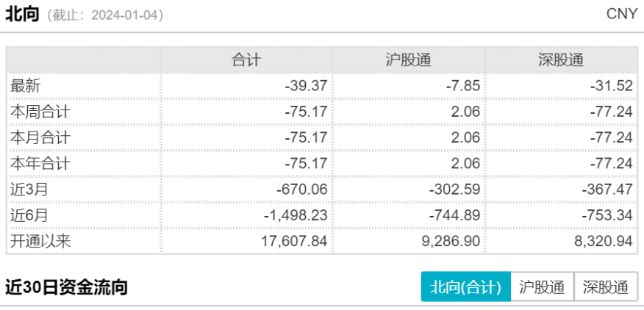Click the 近30日资金流向 heading

66,287
